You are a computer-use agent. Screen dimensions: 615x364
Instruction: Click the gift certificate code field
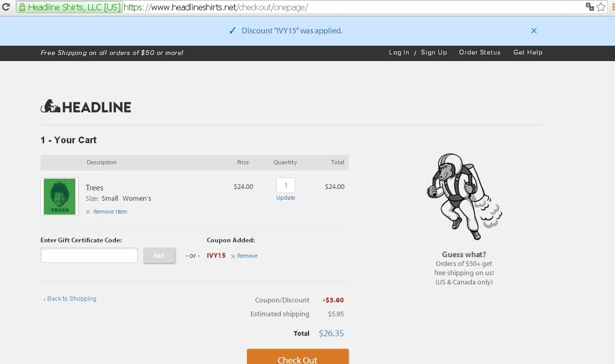[x=89, y=255]
